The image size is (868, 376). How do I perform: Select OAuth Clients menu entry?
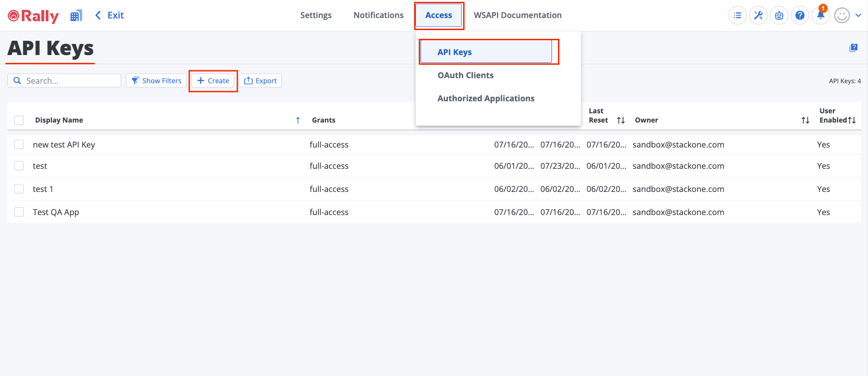[x=465, y=75]
